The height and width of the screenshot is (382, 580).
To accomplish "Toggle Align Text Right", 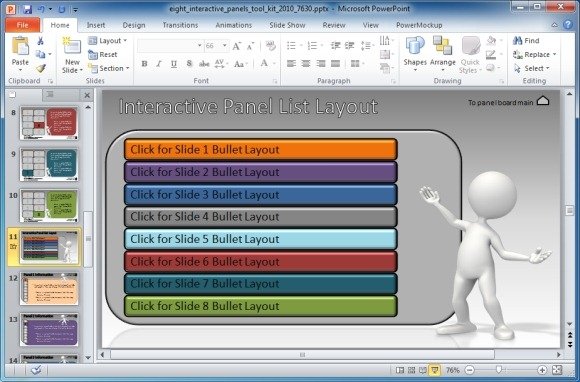I will pos(321,64).
